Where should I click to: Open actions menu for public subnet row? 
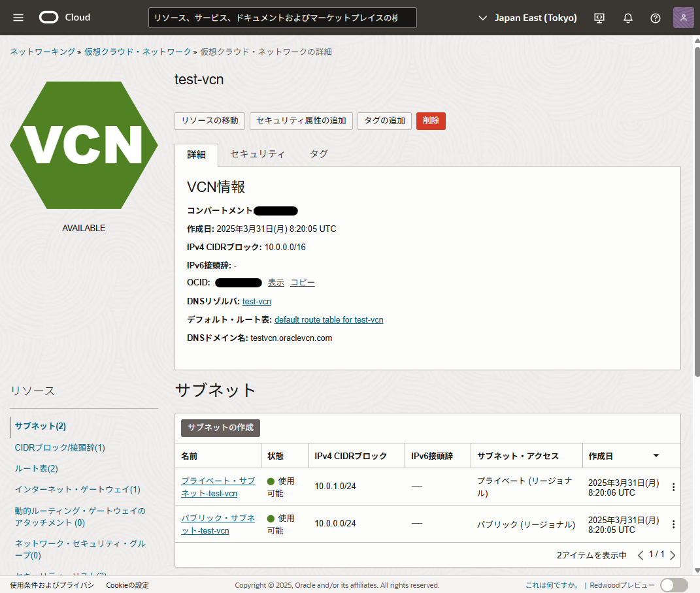coord(673,524)
